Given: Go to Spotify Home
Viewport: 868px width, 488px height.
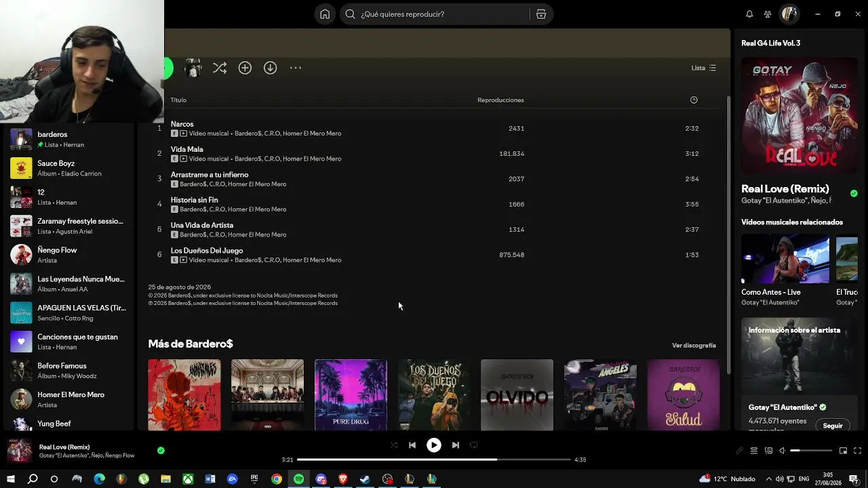Looking at the screenshot, I should [325, 14].
